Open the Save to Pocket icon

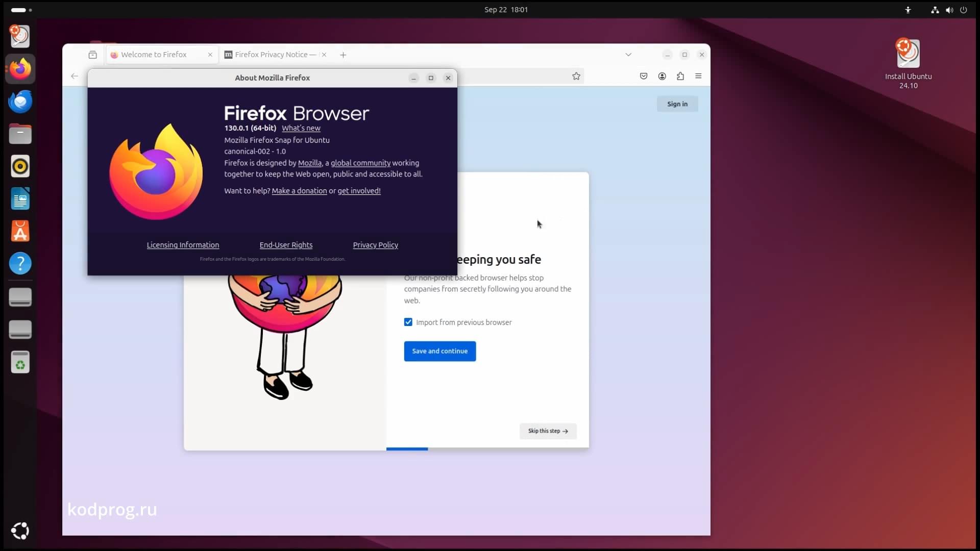click(644, 76)
